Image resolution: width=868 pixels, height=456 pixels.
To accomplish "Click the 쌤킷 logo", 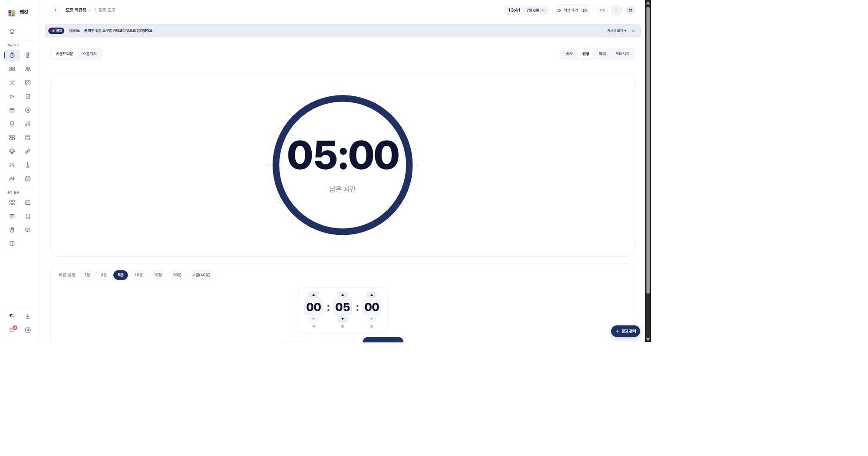I will 18,13.
